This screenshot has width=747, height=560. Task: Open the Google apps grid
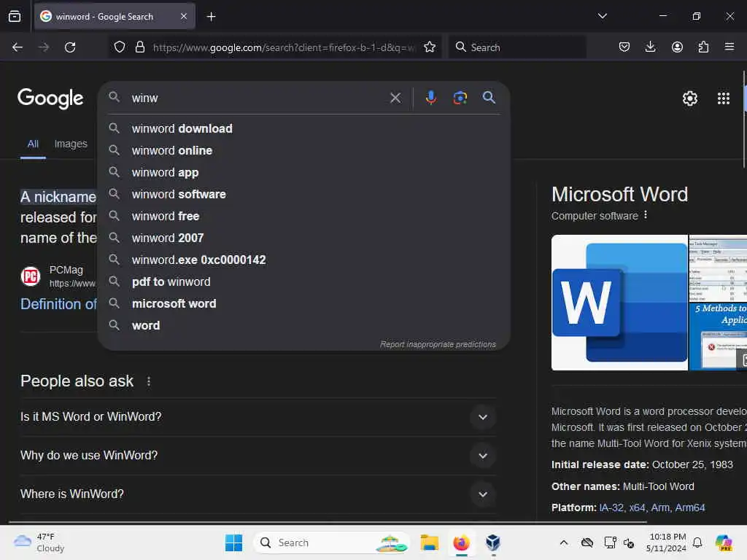(x=723, y=98)
